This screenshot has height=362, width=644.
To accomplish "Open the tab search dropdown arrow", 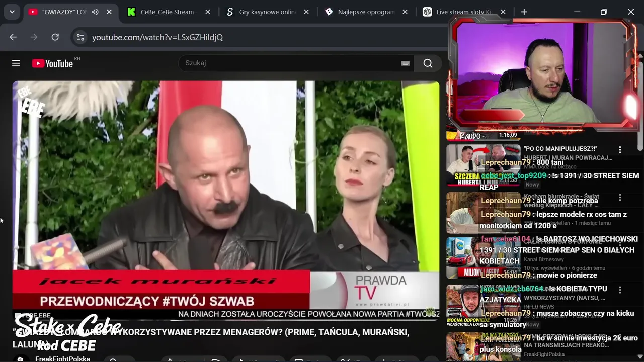I will (12, 12).
